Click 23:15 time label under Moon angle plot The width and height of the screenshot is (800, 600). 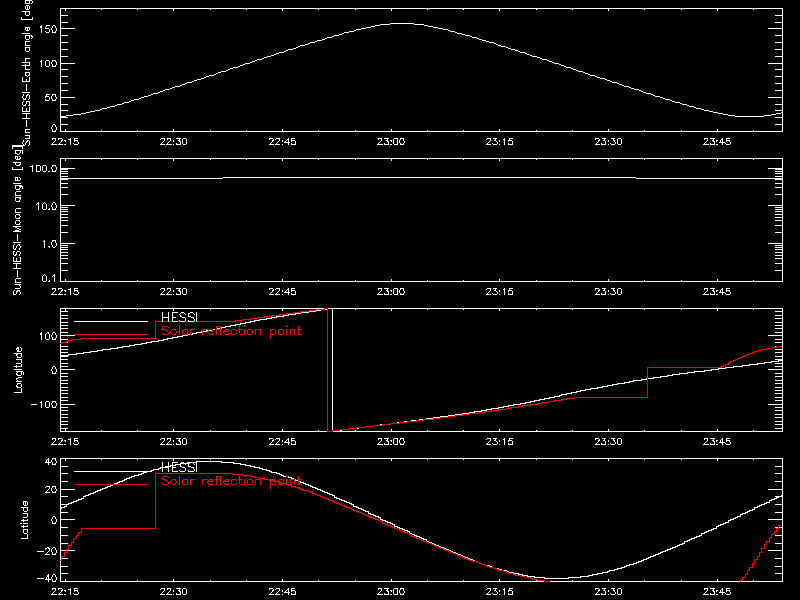tap(499, 292)
